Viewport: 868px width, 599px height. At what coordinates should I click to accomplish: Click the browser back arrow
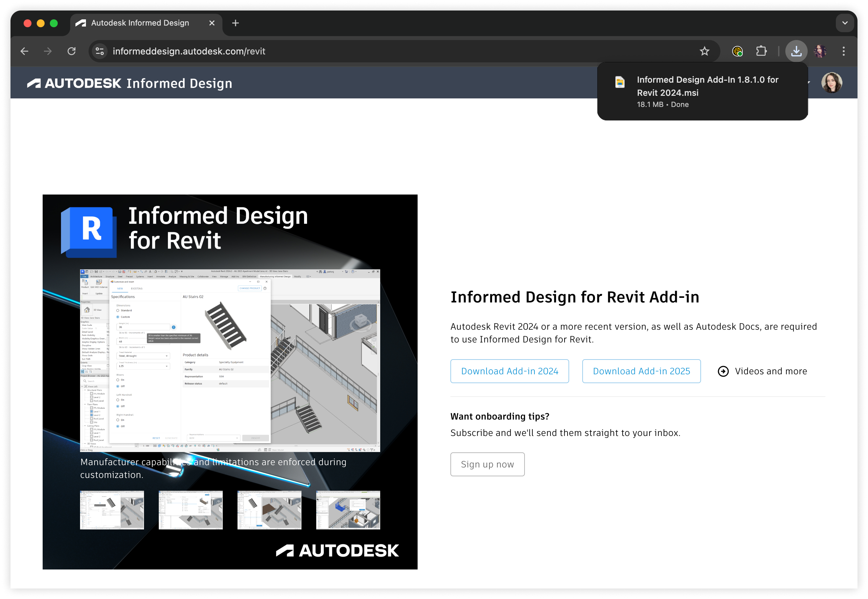24,51
